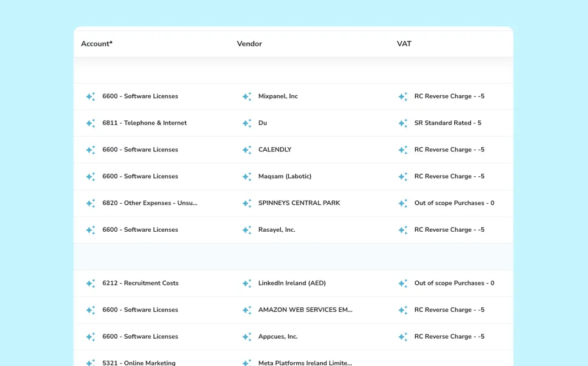
Task: Click VAT sparkle icon in the LinkedIn Ireland row
Action: tap(403, 283)
